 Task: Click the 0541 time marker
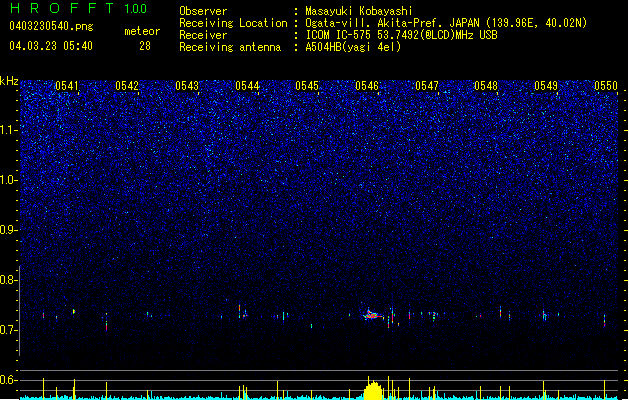(67, 86)
